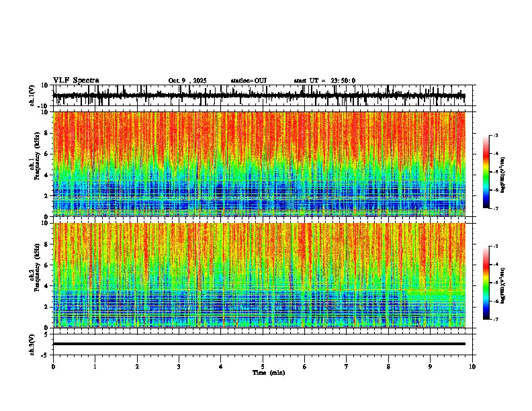
Task: Click the time axis tick label "7"
Action: point(347,367)
